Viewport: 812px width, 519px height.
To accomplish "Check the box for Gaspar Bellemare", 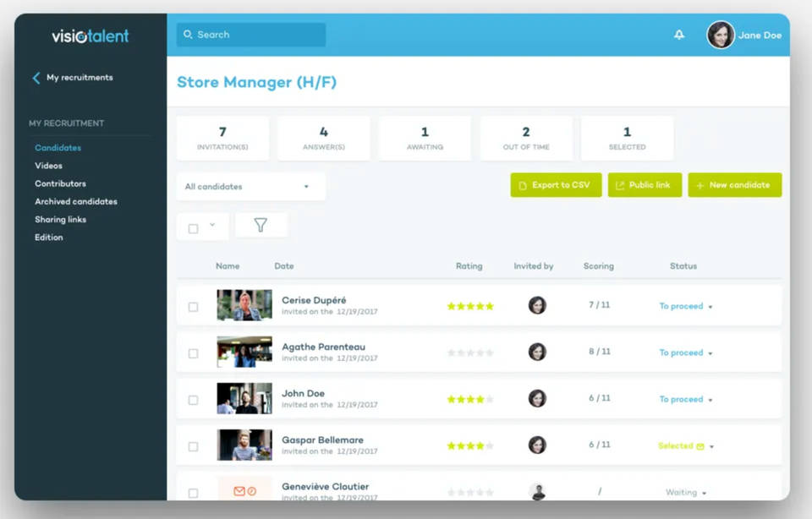I will [x=193, y=446].
